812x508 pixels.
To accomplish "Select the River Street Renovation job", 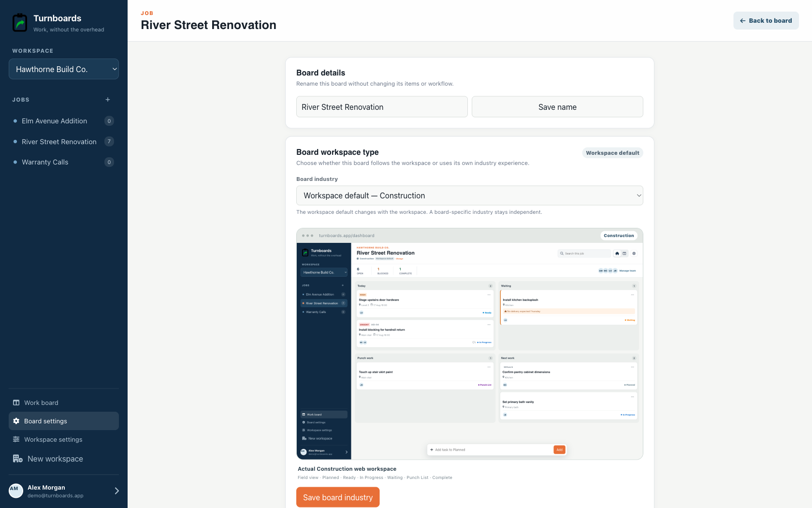I will 64,142.
